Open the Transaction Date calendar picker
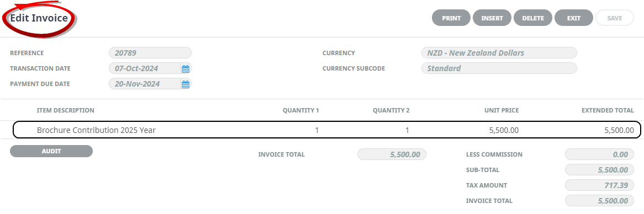 pyautogui.click(x=186, y=69)
